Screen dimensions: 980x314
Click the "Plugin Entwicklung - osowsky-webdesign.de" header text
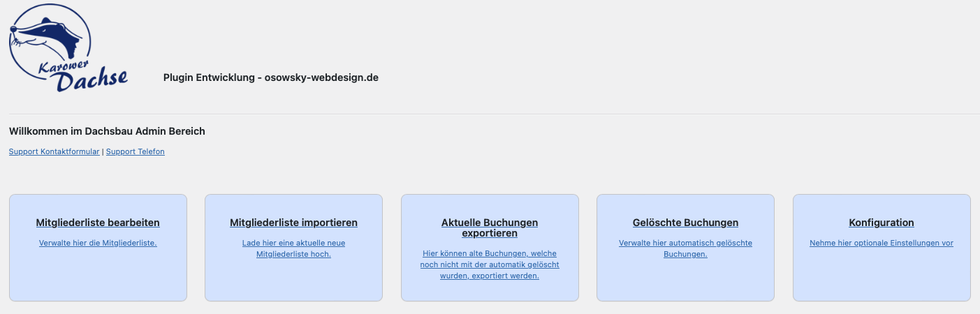271,77
